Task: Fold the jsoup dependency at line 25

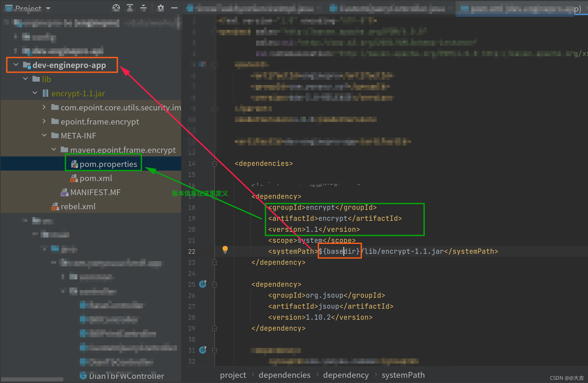Action: (x=215, y=285)
